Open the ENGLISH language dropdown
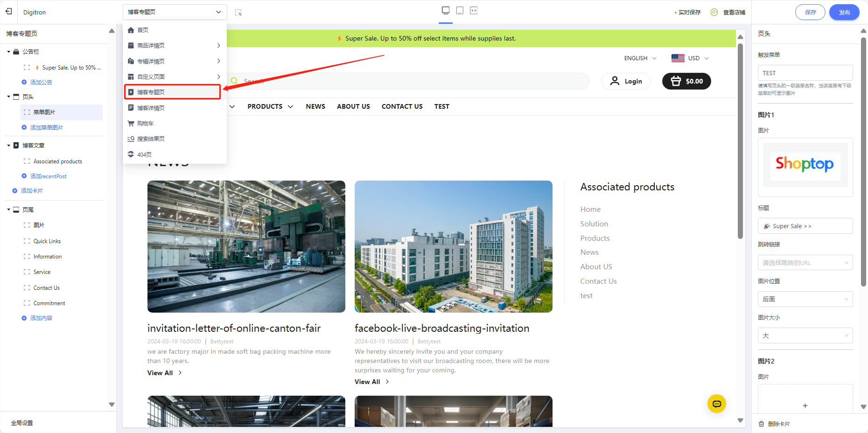Image resolution: width=868 pixels, height=433 pixels. click(x=640, y=58)
